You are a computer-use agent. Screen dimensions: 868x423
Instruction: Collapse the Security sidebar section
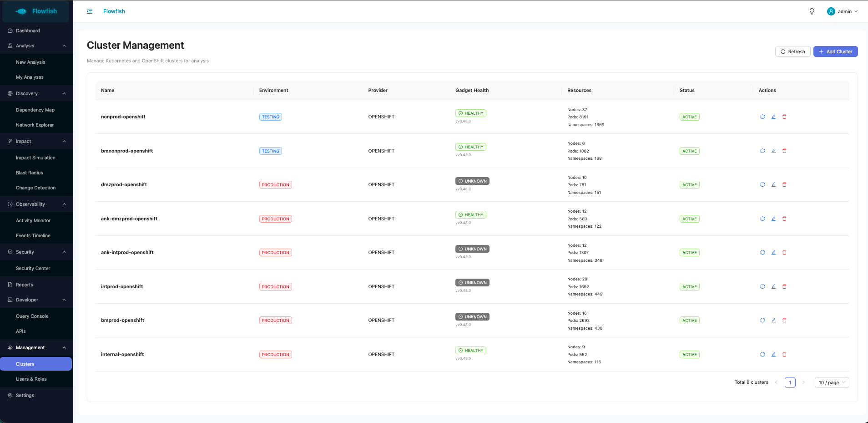pyautogui.click(x=36, y=252)
